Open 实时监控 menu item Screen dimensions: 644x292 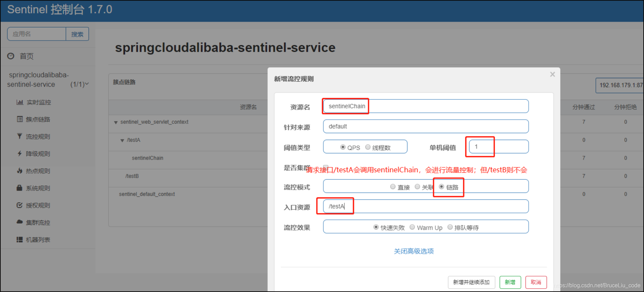pos(39,102)
